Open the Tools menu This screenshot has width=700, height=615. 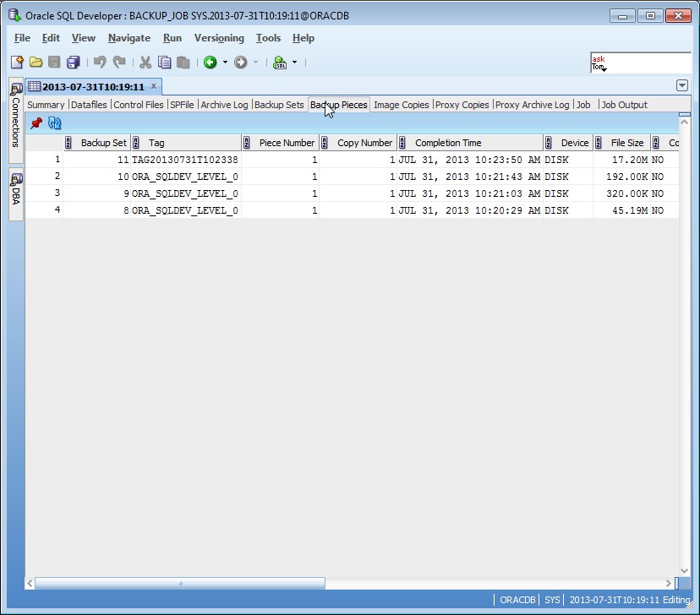pos(268,38)
